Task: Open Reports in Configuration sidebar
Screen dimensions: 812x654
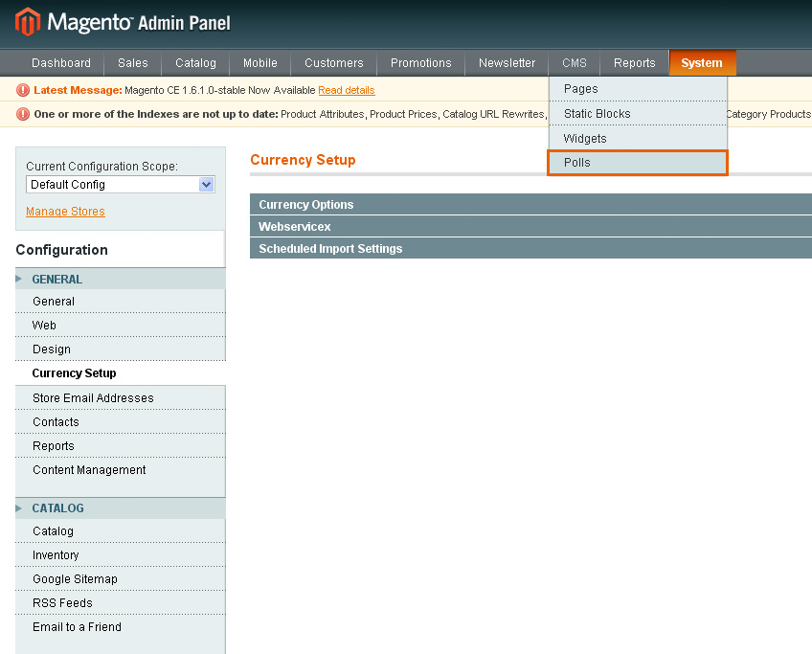Action: 121,446
